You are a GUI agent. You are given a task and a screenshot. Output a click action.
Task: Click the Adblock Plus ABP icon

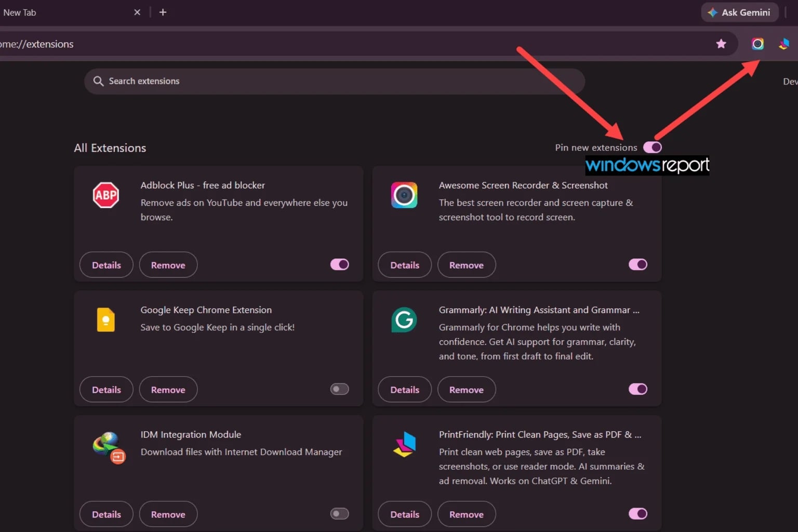[106, 195]
